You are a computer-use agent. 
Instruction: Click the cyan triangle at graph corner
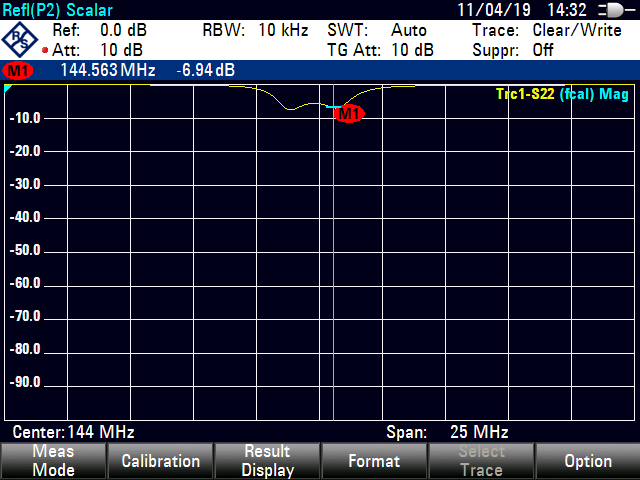(9, 90)
